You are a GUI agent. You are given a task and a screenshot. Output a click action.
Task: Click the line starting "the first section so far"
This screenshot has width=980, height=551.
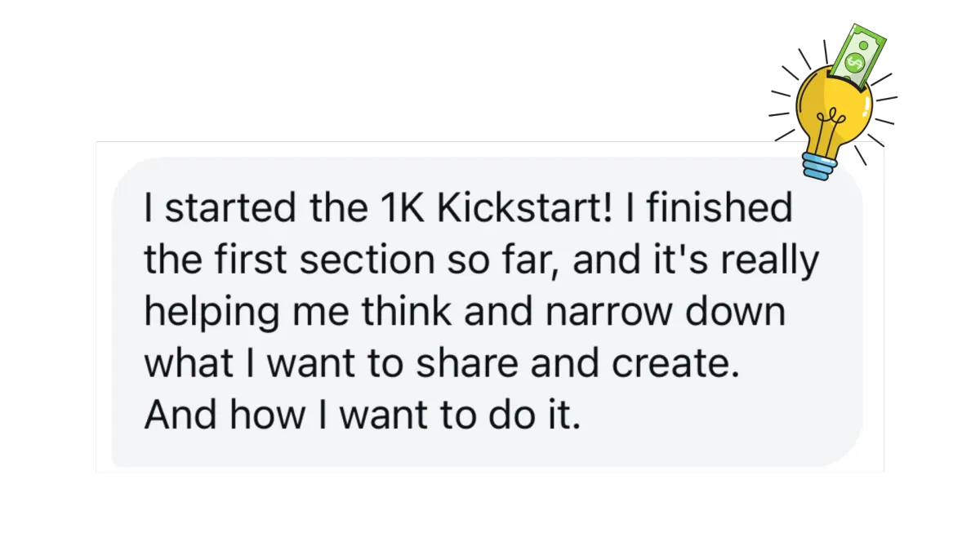coord(481,260)
